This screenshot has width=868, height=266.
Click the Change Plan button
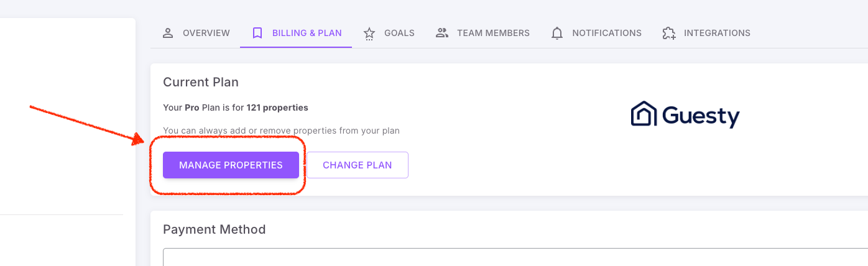(358, 165)
